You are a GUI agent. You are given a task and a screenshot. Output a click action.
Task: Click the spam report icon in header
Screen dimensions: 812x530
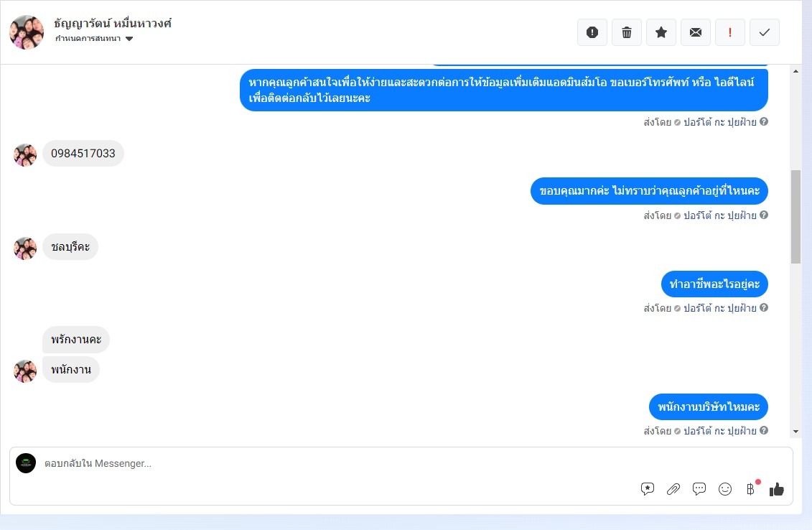click(x=592, y=32)
